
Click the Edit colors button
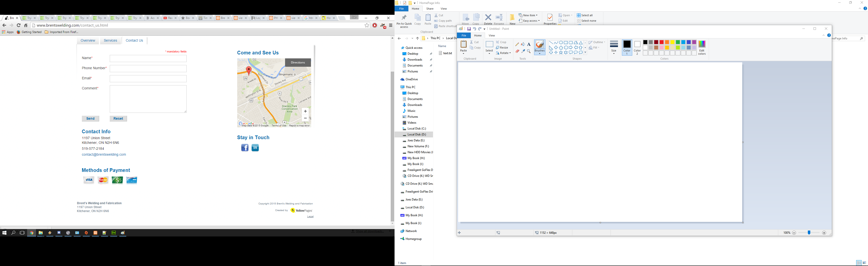point(702,48)
